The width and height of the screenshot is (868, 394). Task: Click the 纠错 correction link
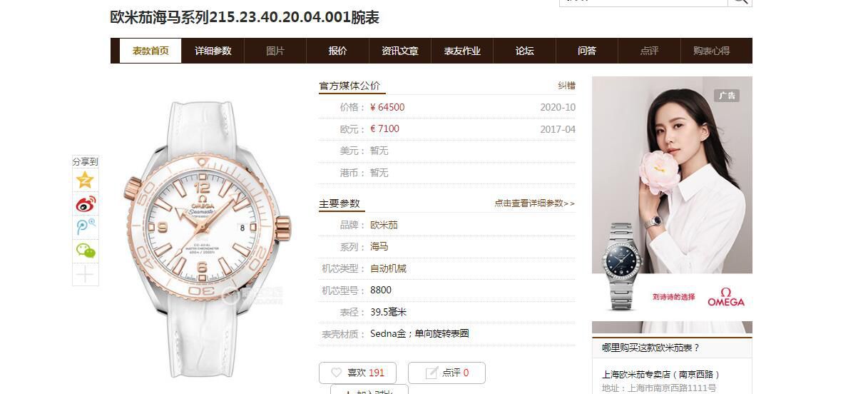point(566,86)
